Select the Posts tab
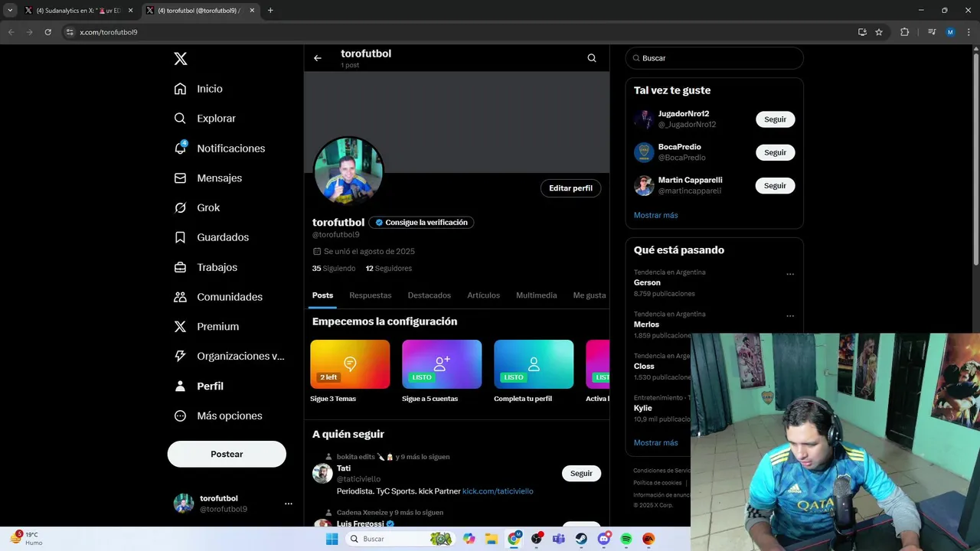980x551 pixels. (322, 295)
